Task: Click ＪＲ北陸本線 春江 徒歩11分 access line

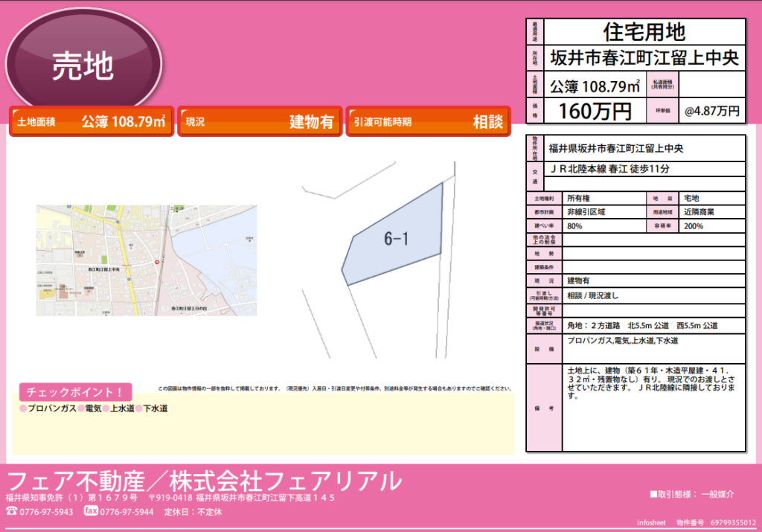Action: click(609, 169)
